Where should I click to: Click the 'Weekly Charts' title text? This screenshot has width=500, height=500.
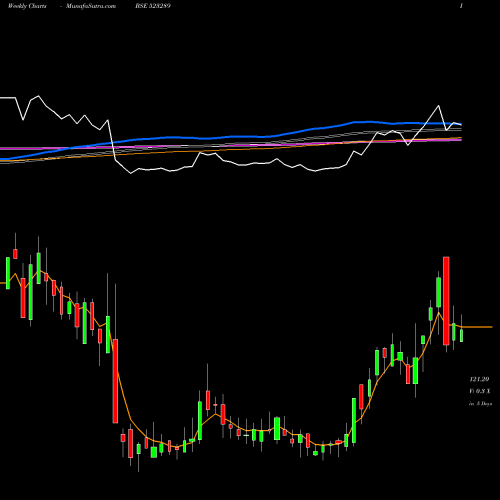point(27,6)
